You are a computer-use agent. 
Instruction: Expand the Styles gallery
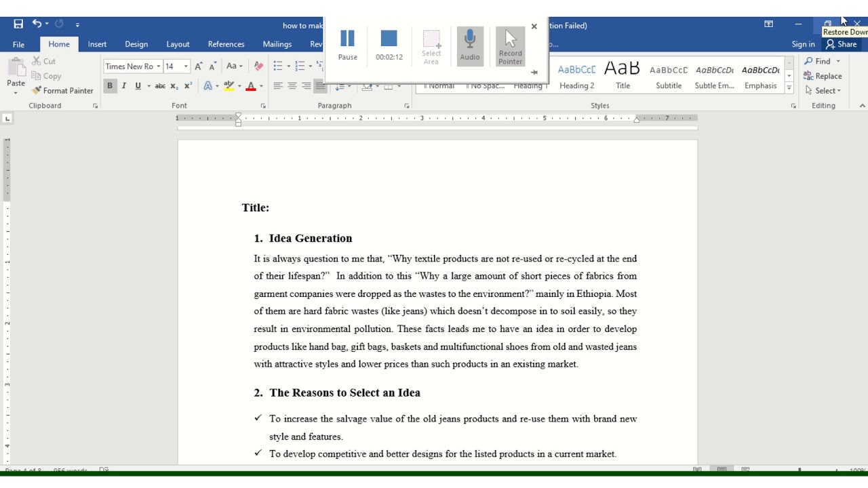(x=789, y=88)
